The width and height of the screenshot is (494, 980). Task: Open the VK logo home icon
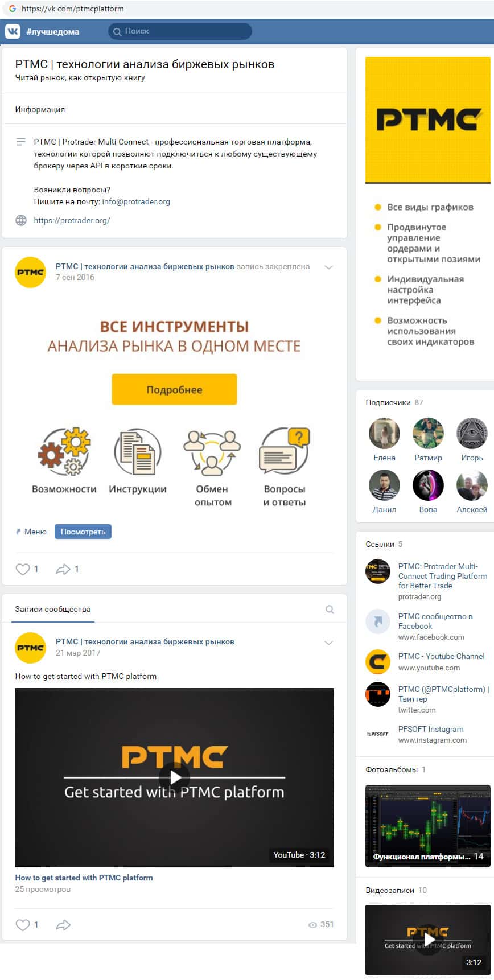pyautogui.click(x=13, y=31)
